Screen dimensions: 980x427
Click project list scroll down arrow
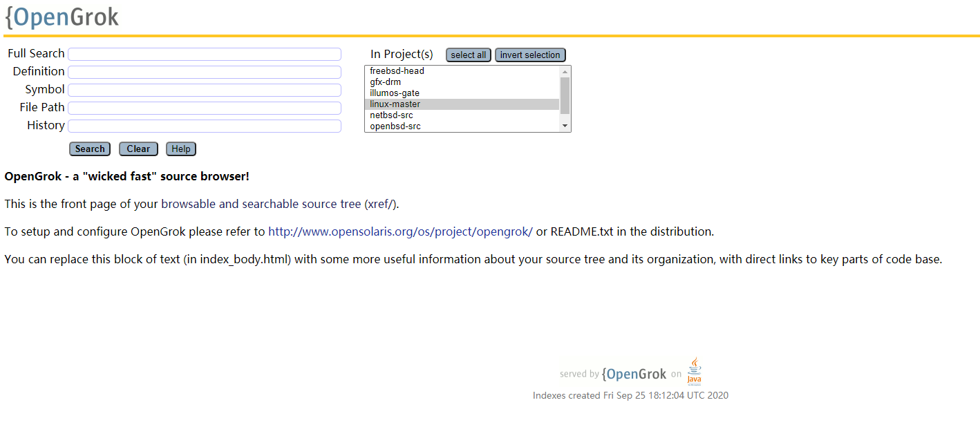point(565,126)
